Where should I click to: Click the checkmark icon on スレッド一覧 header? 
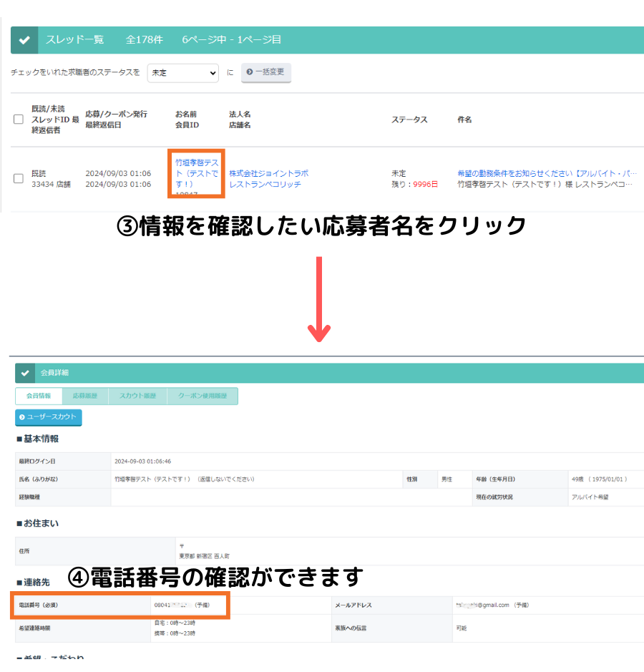pyautogui.click(x=24, y=40)
